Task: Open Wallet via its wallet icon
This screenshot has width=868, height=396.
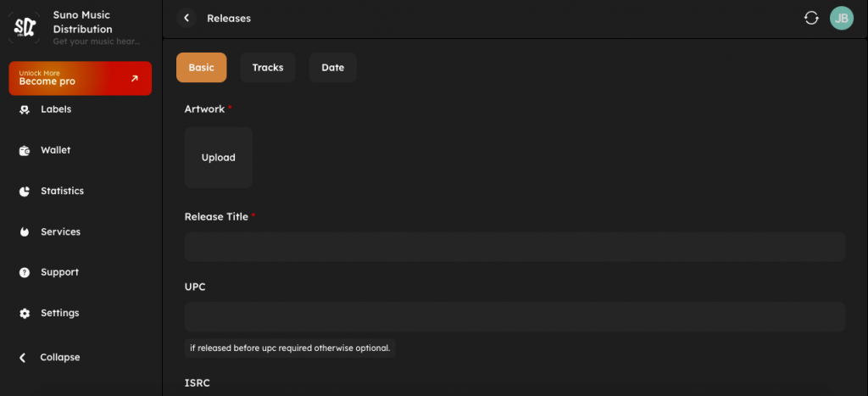Action: coord(25,151)
